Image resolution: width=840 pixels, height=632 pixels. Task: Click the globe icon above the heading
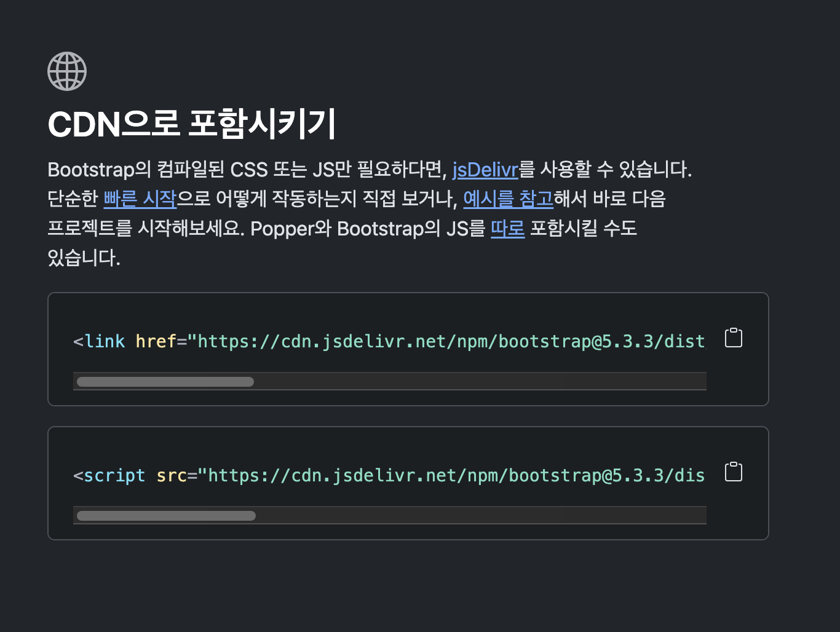67,71
